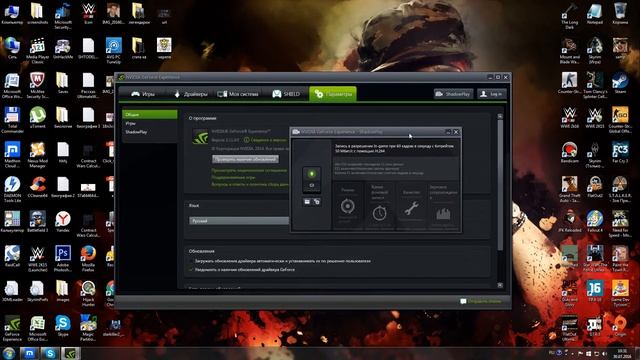
Task: Click the ShadowPlay button in the top bar
Action: pyautogui.click(x=453, y=94)
